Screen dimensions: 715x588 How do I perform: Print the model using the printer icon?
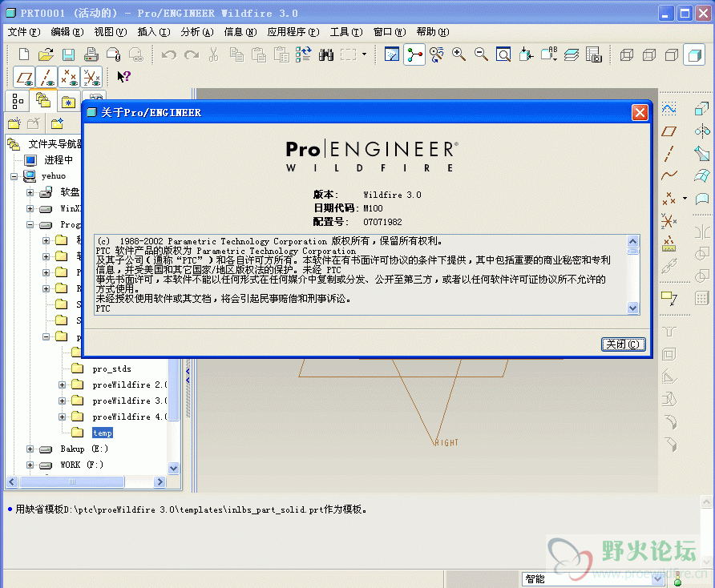(x=91, y=54)
